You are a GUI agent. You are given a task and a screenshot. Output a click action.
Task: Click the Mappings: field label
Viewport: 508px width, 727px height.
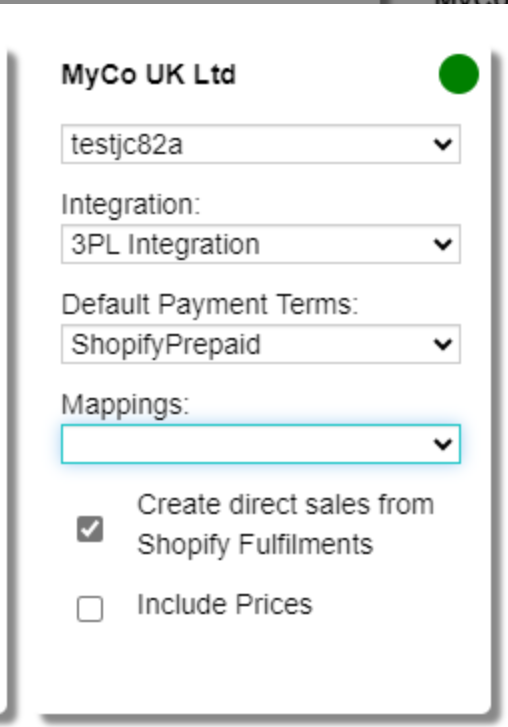pos(125,405)
